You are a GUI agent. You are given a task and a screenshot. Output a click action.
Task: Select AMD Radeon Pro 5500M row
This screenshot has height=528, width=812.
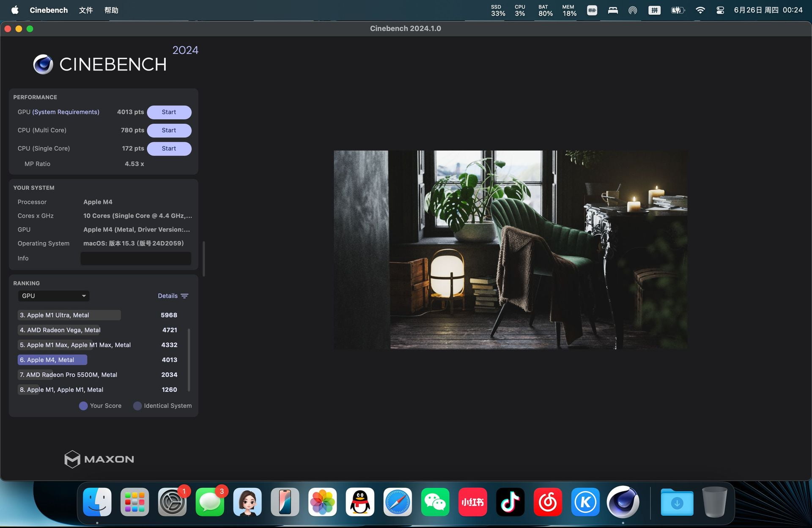click(98, 375)
